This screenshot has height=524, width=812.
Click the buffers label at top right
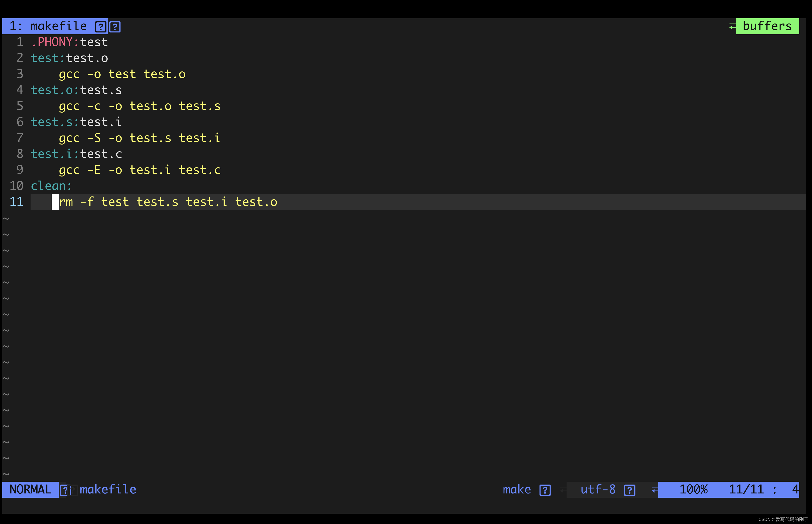[767, 26]
